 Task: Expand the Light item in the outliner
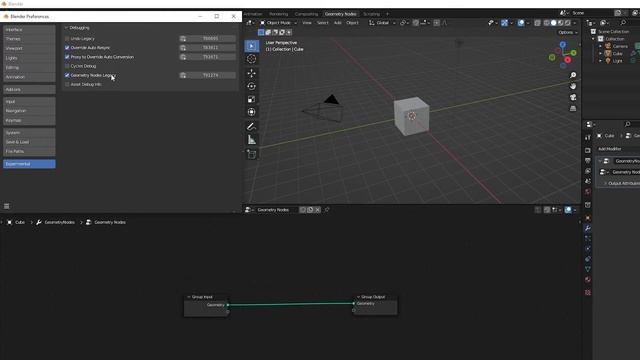(600, 61)
